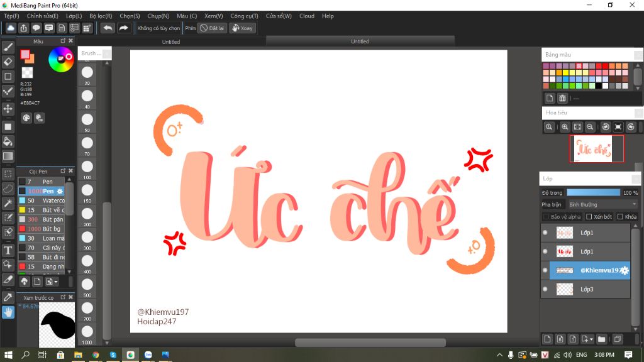This screenshot has height=362, width=644.
Task: Create a new layer folder
Action: point(601,339)
